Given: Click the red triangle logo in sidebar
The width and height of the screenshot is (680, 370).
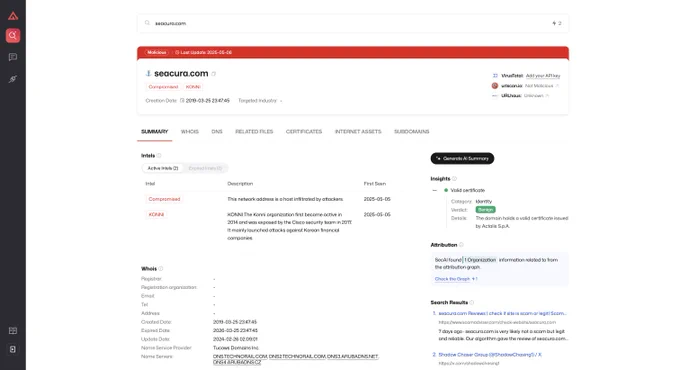Looking at the screenshot, I should (x=13, y=16).
